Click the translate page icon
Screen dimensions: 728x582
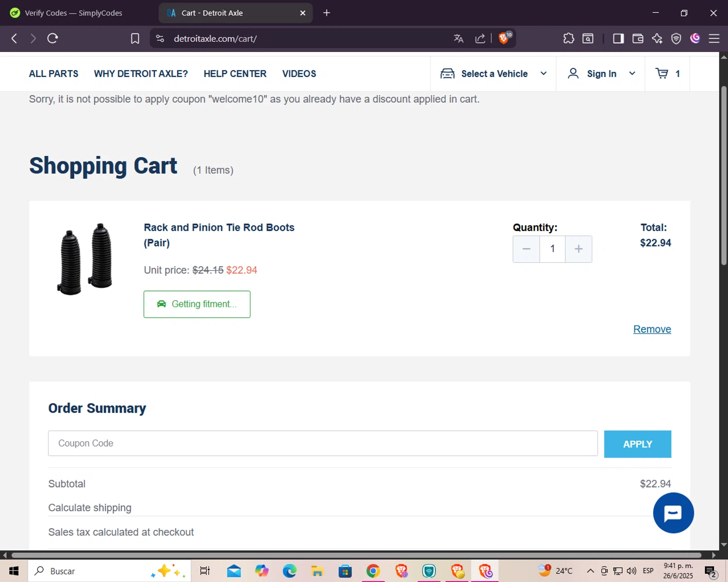pyautogui.click(x=459, y=38)
